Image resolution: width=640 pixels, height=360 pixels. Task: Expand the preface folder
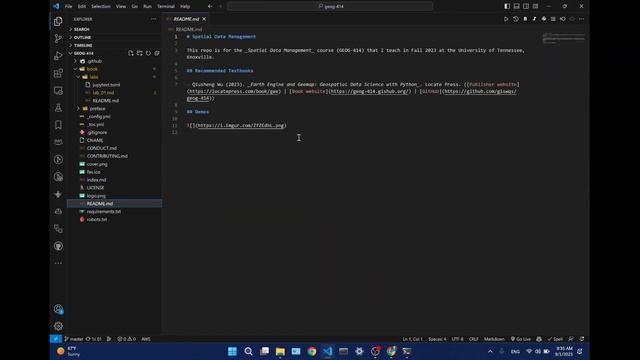pyautogui.click(x=114, y=109)
